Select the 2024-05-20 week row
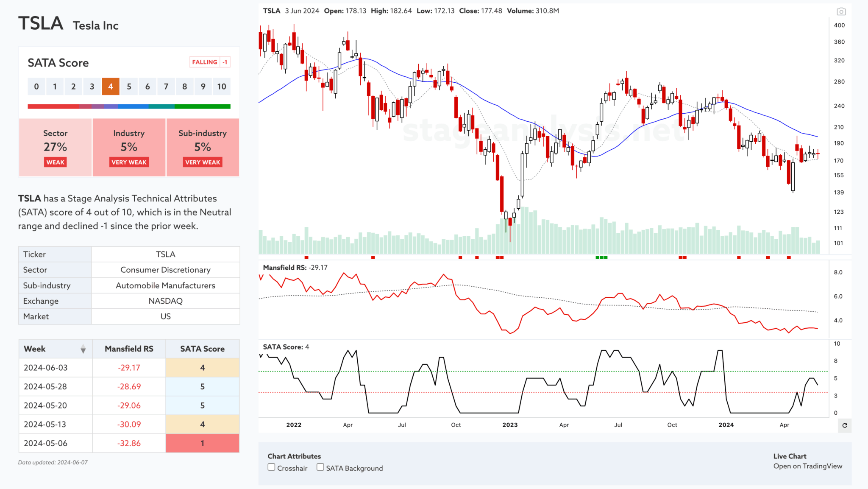Image resolution: width=868 pixels, height=489 pixels. [129, 405]
